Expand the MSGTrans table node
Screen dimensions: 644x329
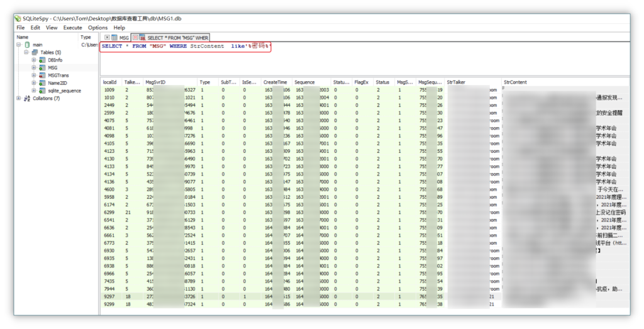tap(34, 75)
